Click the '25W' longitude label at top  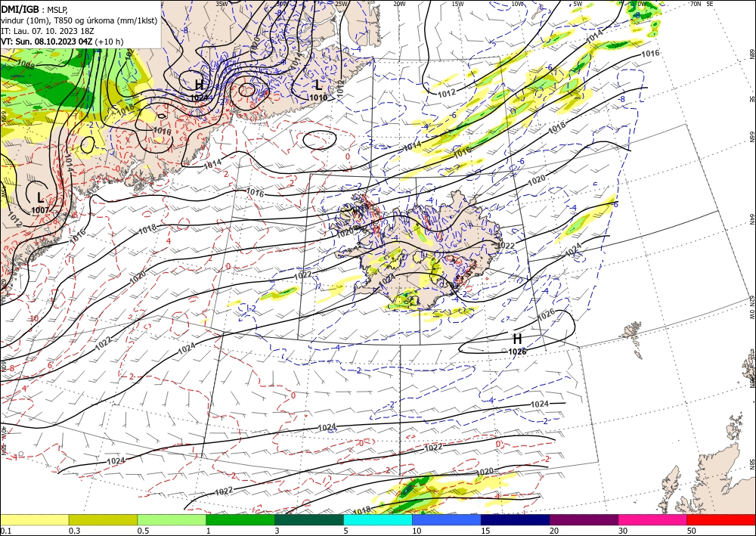(x=341, y=4)
